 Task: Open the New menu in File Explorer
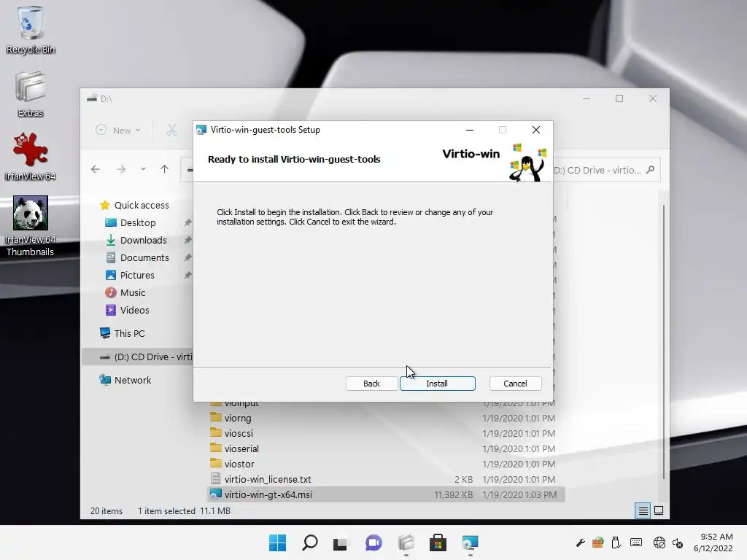coord(118,130)
